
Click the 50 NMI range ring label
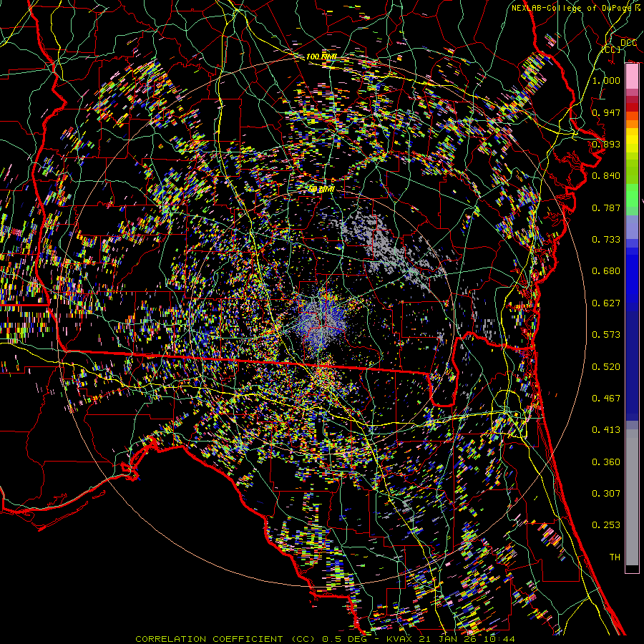coord(321,190)
